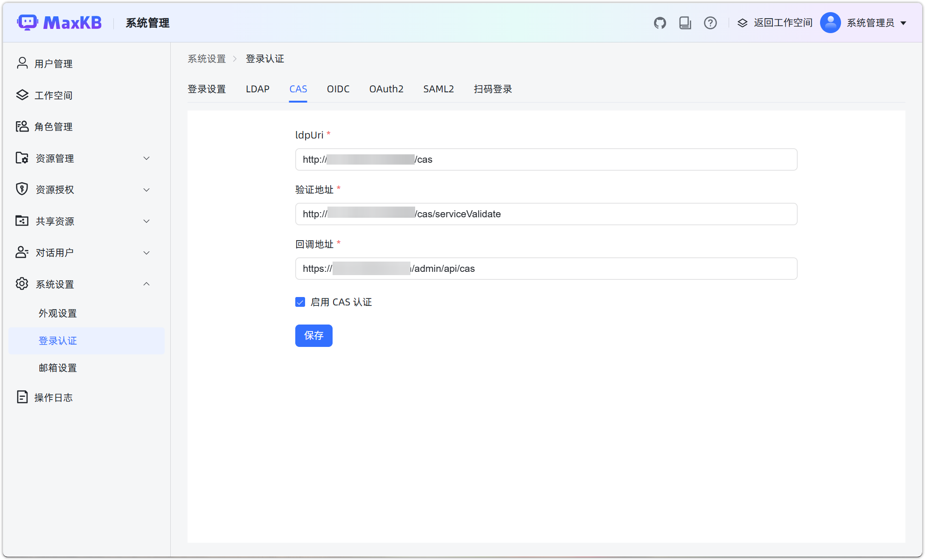Image resolution: width=925 pixels, height=560 pixels.
Task: Switch to the LDAP tab
Action: (x=257, y=89)
